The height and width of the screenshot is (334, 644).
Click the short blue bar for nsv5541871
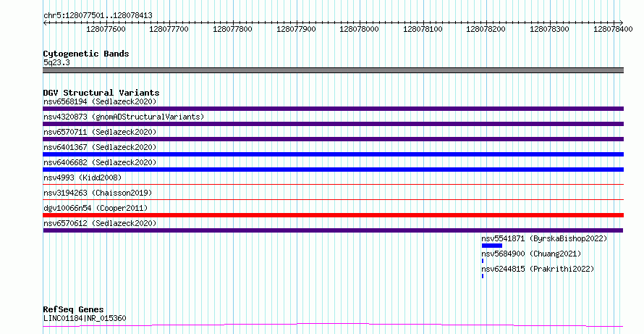492,246
